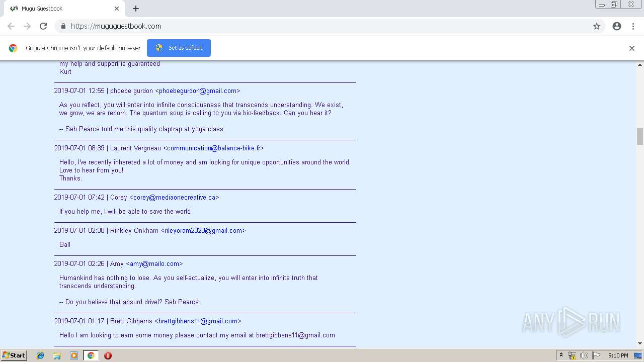Click the entry date 2019-07-01 12:55
Viewport: 644px width, 362px height.
(79, 91)
